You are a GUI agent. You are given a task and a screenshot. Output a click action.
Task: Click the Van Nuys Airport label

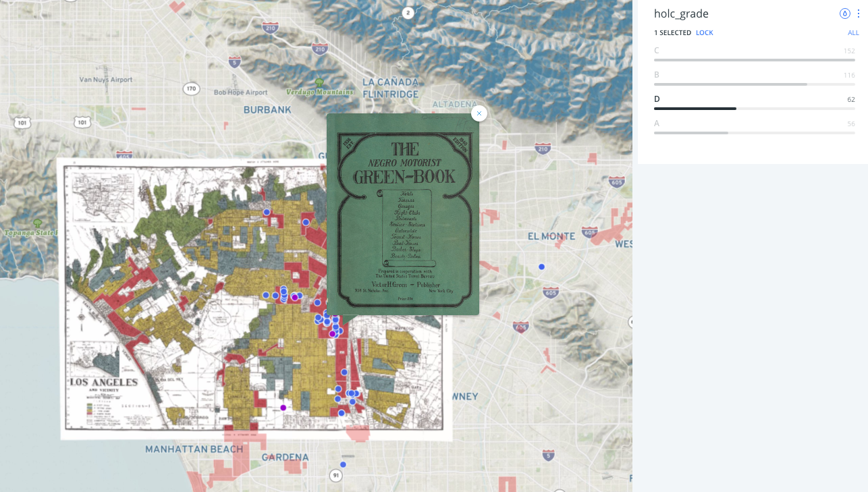click(x=105, y=80)
